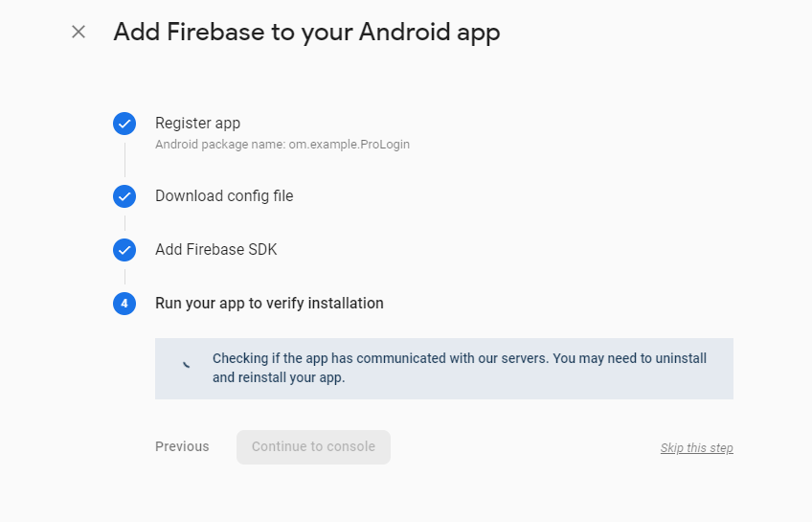The image size is (812, 522).
Task: Click the 'and reinstall your app' text line
Action: (x=278, y=377)
